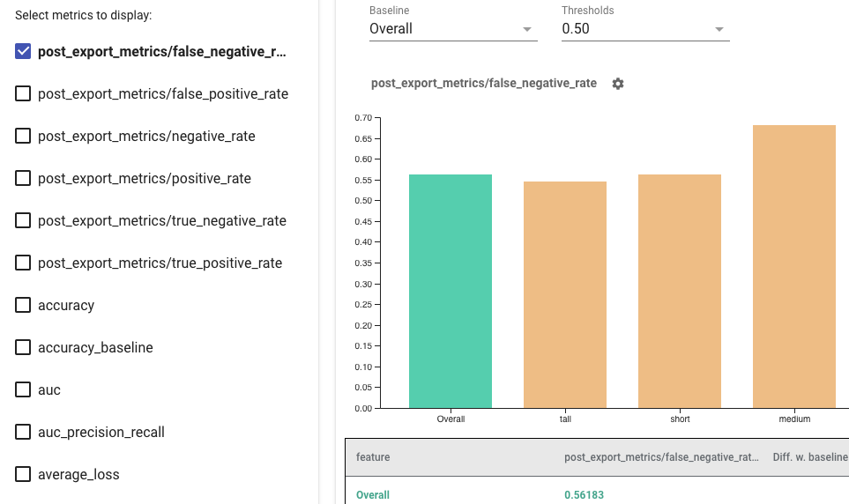Select the tall slice bar
This screenshot has height=504, width=849.
(565, 294)
